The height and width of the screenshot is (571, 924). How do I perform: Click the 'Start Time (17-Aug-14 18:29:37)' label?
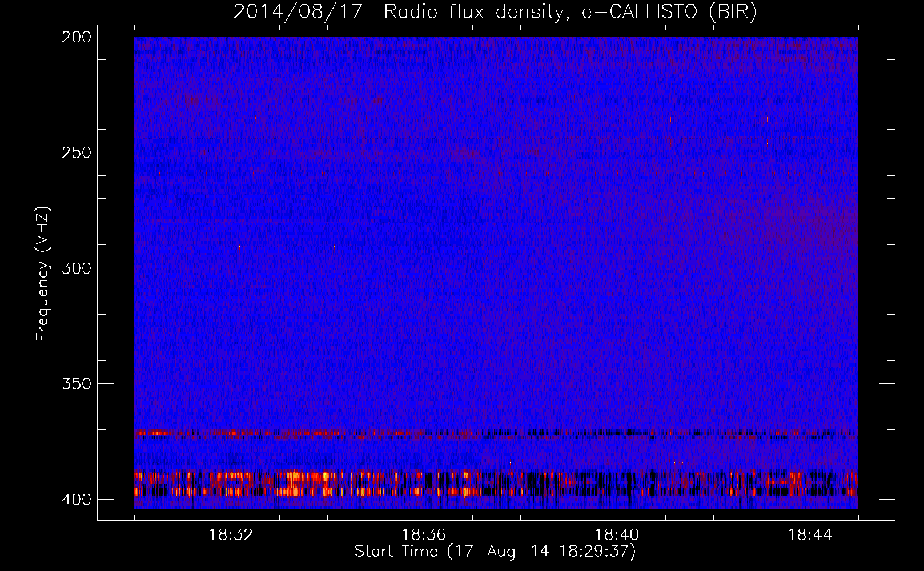[495, 552]
